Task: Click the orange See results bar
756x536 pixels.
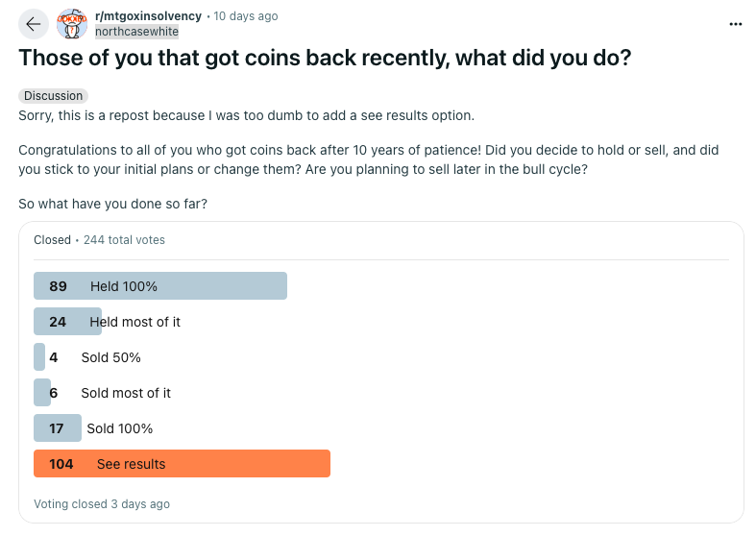Action: [x=182, y=464]
